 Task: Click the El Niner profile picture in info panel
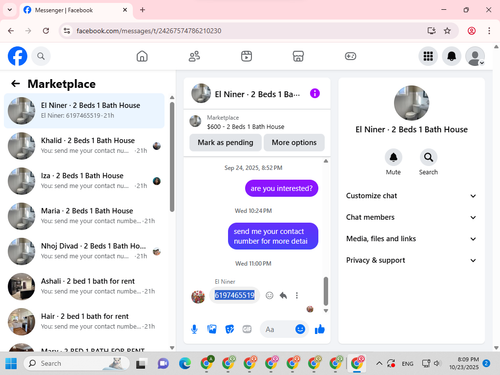[x=411, y=103]
